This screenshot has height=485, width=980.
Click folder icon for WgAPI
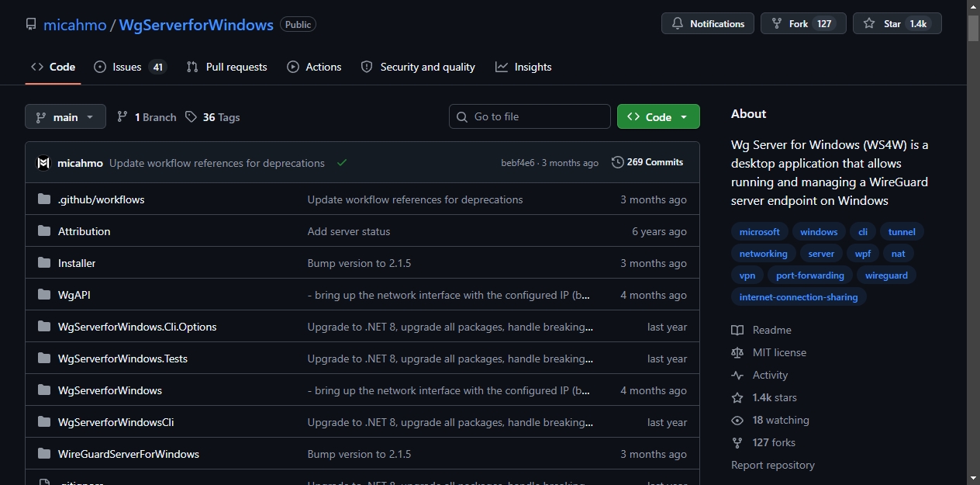tap(43, 295)
